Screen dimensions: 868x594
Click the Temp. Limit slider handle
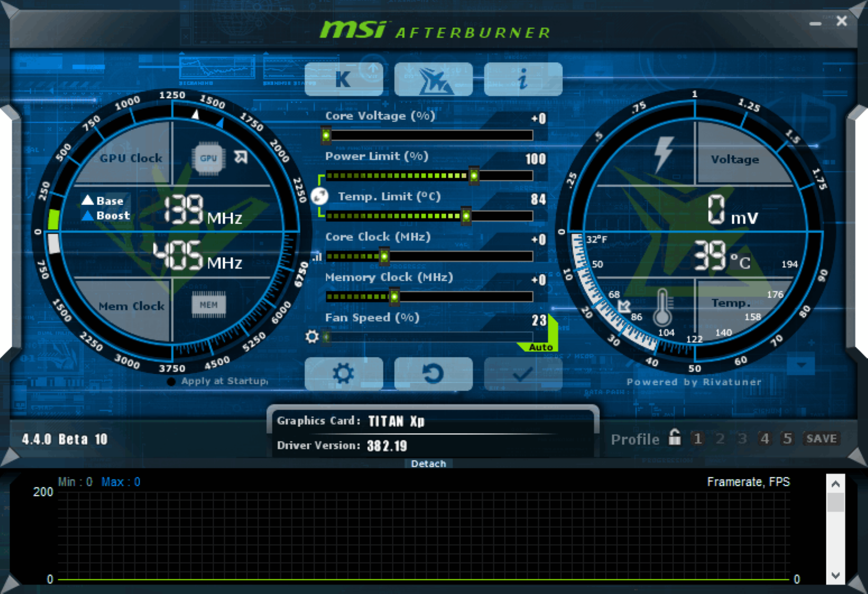coord(466,216)
